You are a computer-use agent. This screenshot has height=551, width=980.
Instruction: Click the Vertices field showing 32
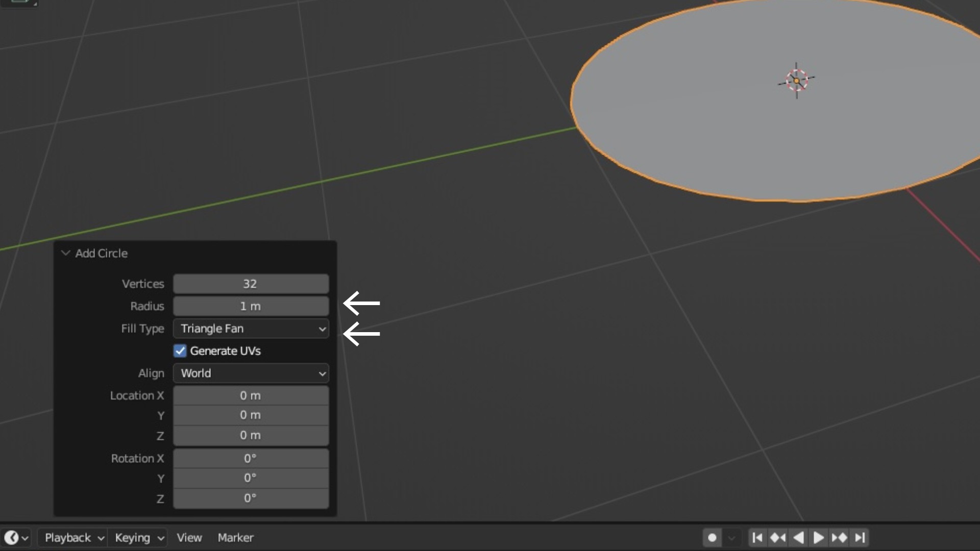coord(251,284)
